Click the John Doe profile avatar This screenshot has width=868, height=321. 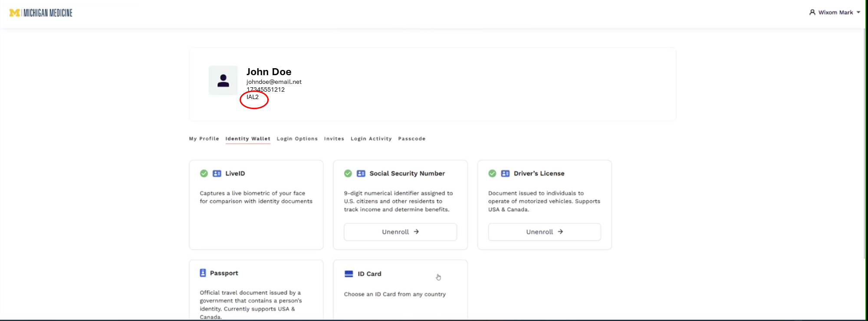(x=223, y=80)
